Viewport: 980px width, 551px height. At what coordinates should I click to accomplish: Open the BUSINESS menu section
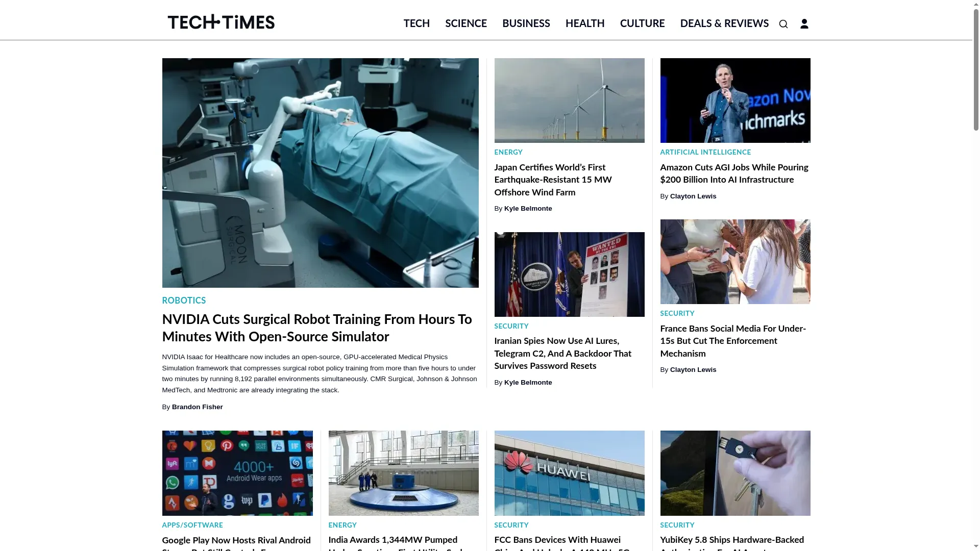pos(526,23)
